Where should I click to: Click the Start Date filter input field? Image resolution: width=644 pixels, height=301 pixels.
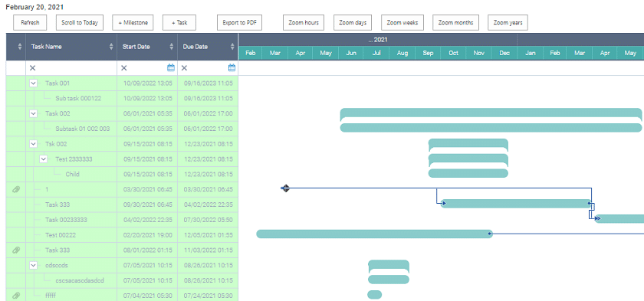147,68
